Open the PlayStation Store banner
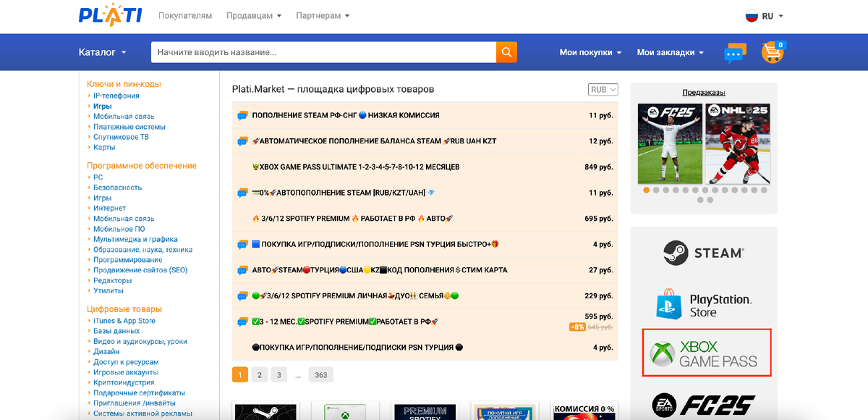The width and height of the screenshot is (868, 420). pyautogui.click(x=703, y=305)
